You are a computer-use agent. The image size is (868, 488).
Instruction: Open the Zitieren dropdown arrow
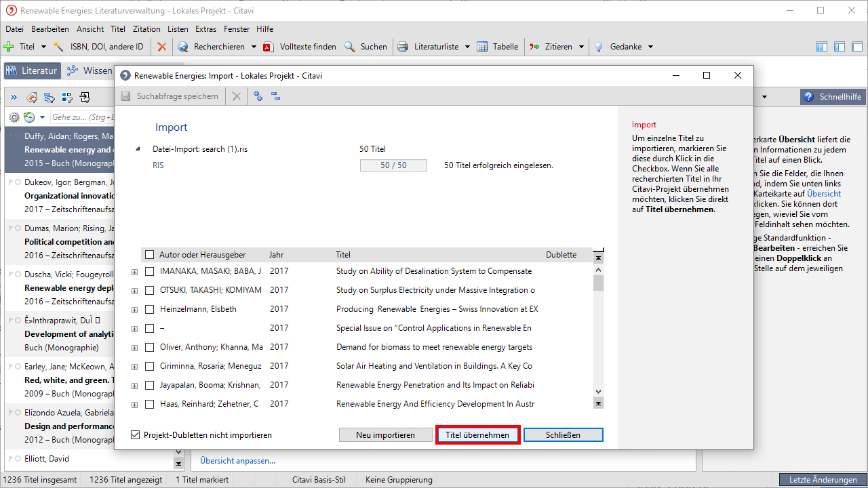click(x=580, y=47)
